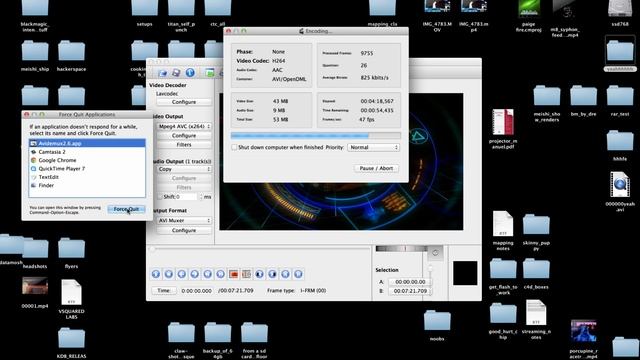Image resolution: width=640 pixels, height=360 pixels.
Task: Select the porcupine_racetr mp4 thumbnail
Action: click(583, 331)
